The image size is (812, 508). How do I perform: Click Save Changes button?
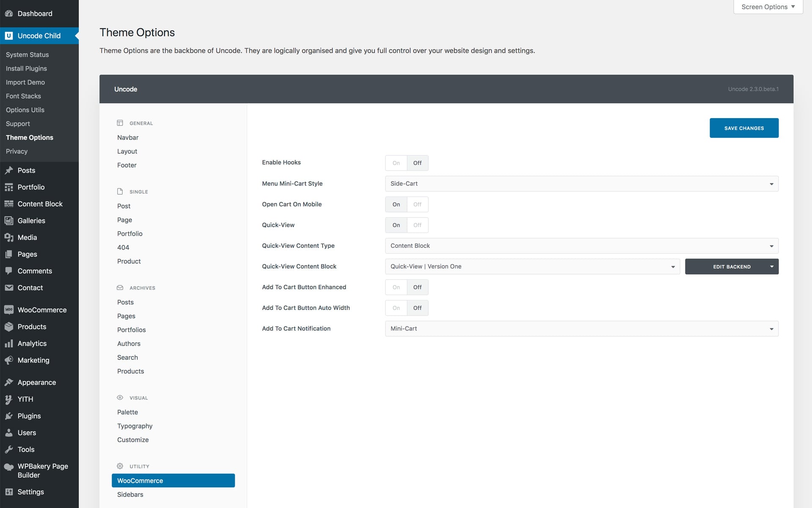point(744,127)
